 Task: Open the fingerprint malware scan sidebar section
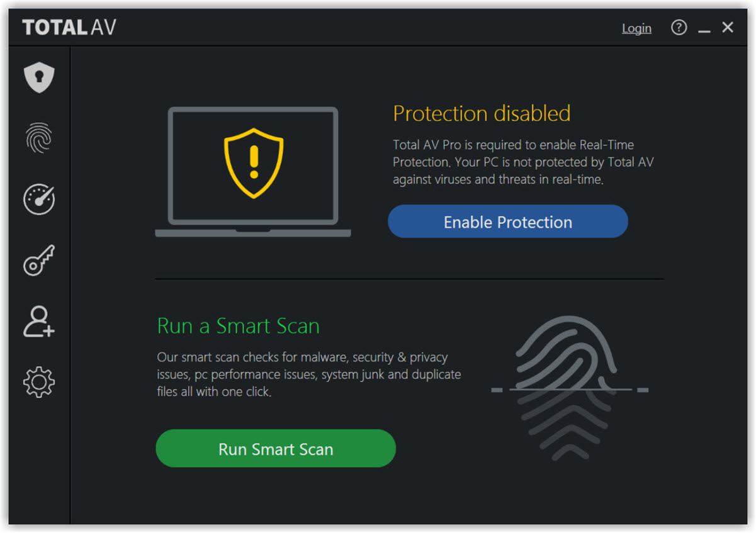point(39,138)
